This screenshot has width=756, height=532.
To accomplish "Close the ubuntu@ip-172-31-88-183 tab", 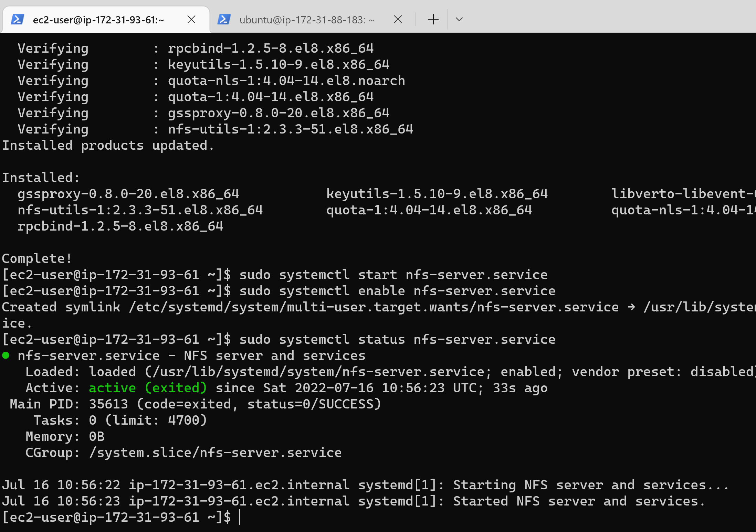I will tap(398, 20).
